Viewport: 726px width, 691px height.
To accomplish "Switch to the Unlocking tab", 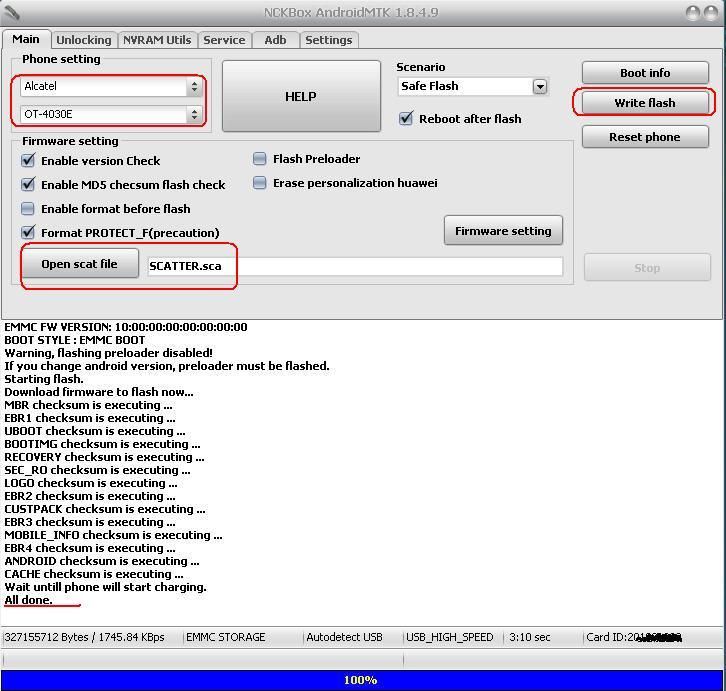I will pyautogui.click(x=83, y=40).
